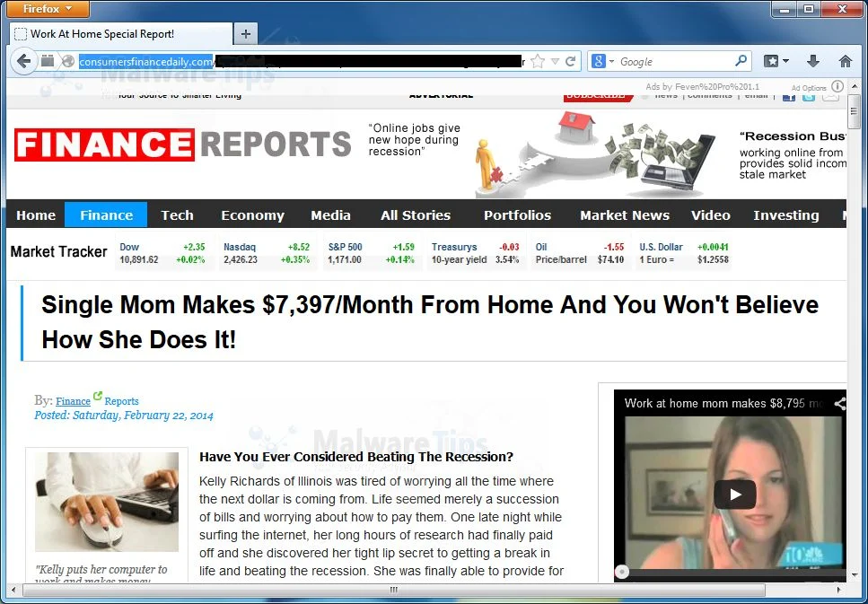Click the Market Tracker label

pos(58,252)
